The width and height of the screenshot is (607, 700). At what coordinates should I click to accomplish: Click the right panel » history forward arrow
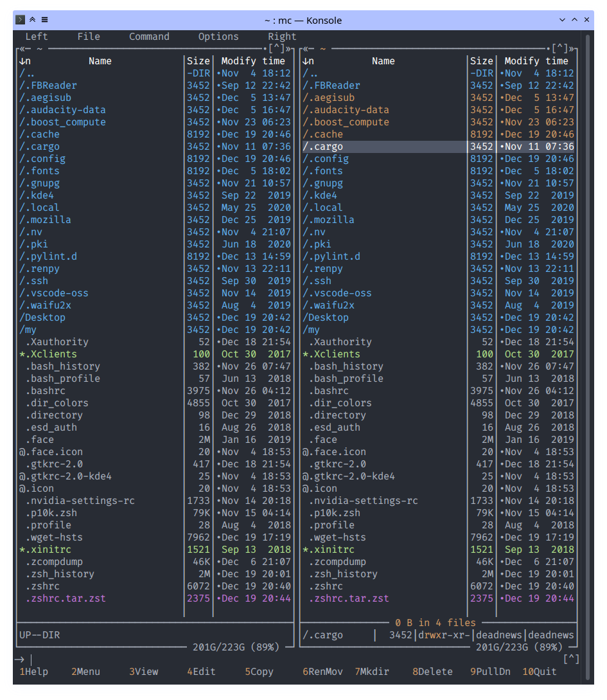pos(573,49)
